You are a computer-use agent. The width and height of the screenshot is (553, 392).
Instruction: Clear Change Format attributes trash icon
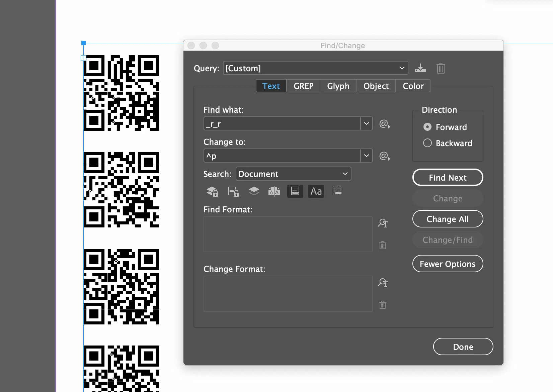tap(383, 305)
